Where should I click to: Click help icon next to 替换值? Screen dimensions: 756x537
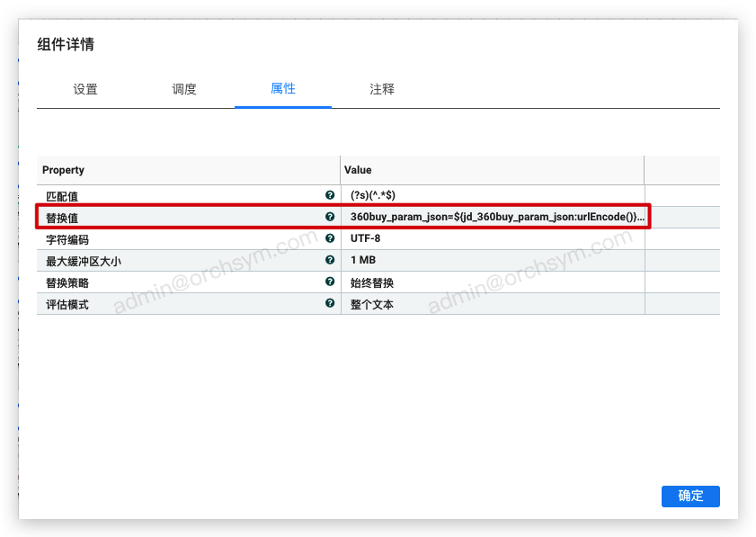tap(330, 217)
